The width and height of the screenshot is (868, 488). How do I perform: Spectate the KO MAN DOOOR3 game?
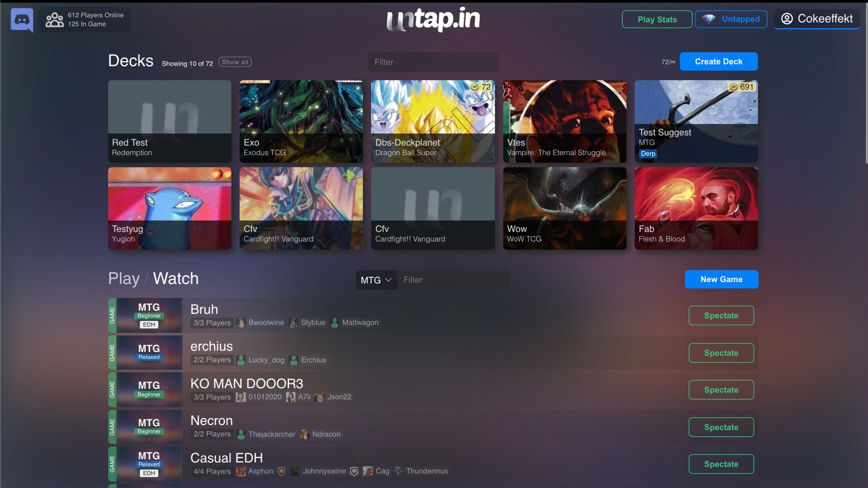tap(721, 390)
